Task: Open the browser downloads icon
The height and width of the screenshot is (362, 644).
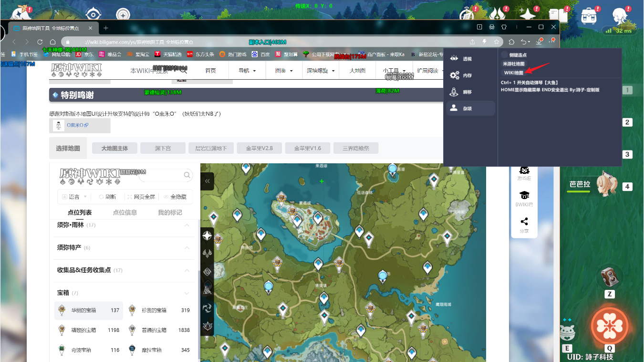Action: point(539,42)
